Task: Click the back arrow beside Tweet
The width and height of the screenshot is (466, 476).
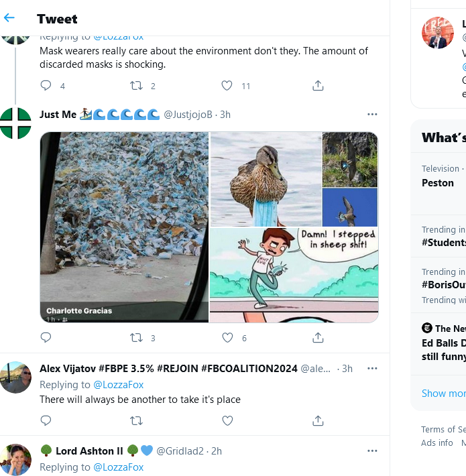Action: [9, 18]
